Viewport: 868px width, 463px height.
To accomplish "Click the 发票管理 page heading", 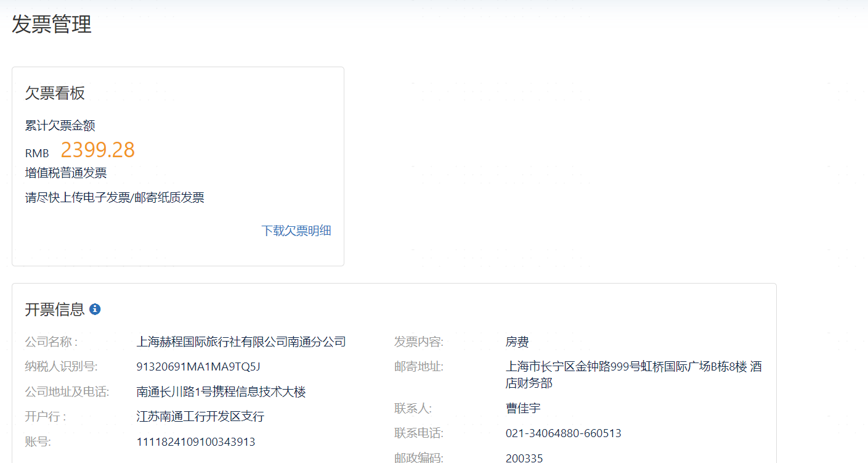I will (52, 24).
